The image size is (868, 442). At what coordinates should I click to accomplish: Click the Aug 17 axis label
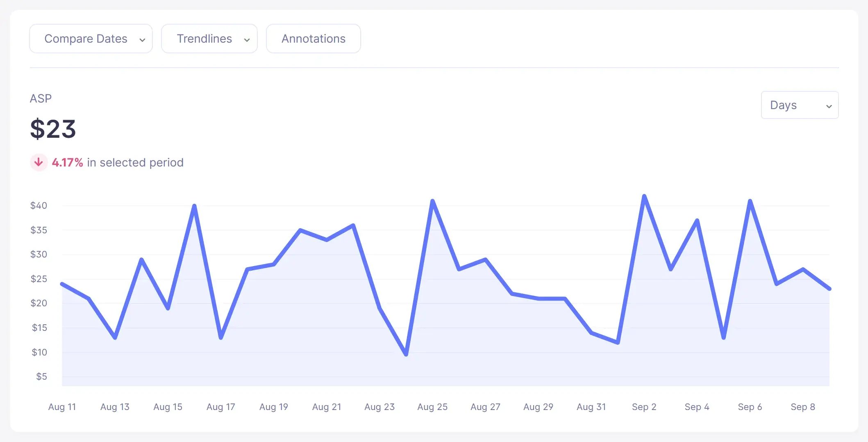pos(220,407)
